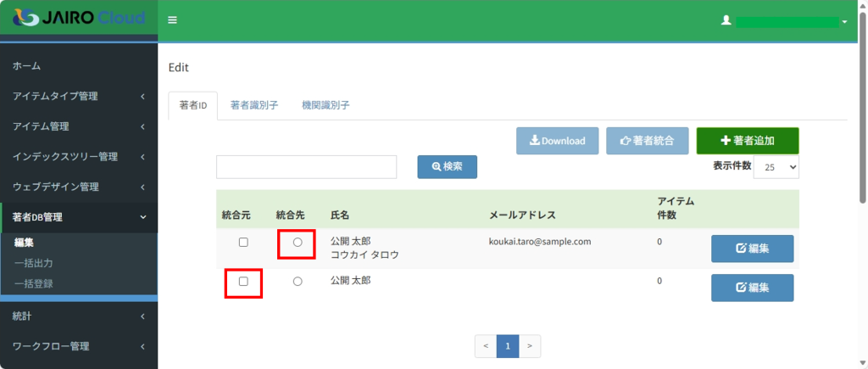Check 統合元 checkbox in second author row
This screenshot has height=369, width=868.
tap(243, 281)
